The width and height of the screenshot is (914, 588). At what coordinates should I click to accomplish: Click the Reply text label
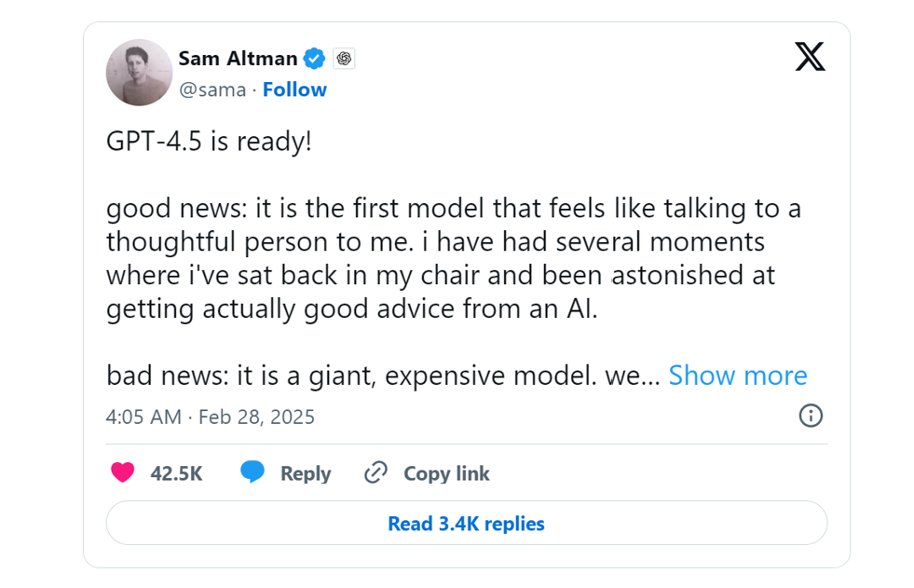306,473
